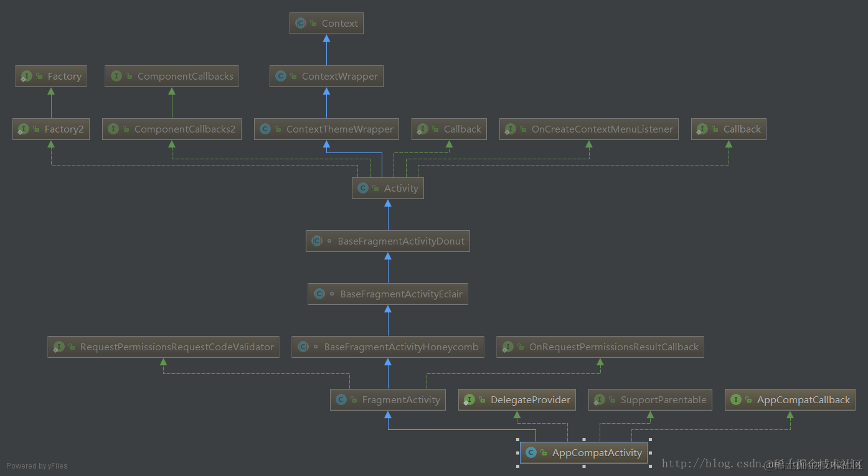Screen dimensions: 868x476
Task: Click the public lock icon on the Activity node
Action: 376,189
